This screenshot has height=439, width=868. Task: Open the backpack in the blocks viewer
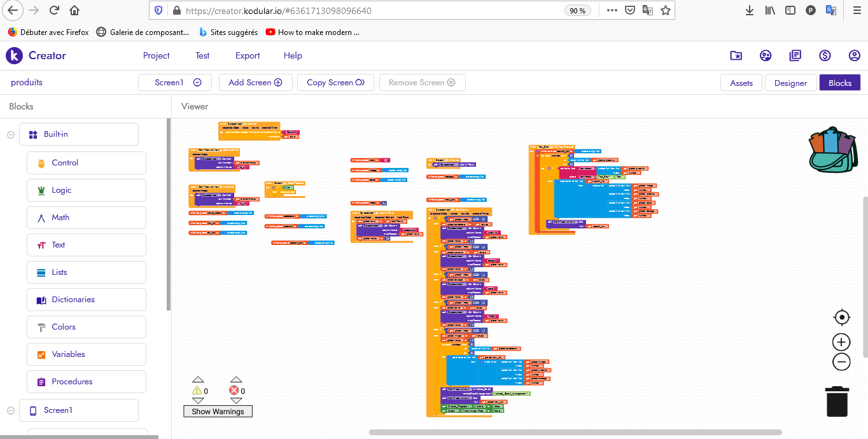coord(834,150)
